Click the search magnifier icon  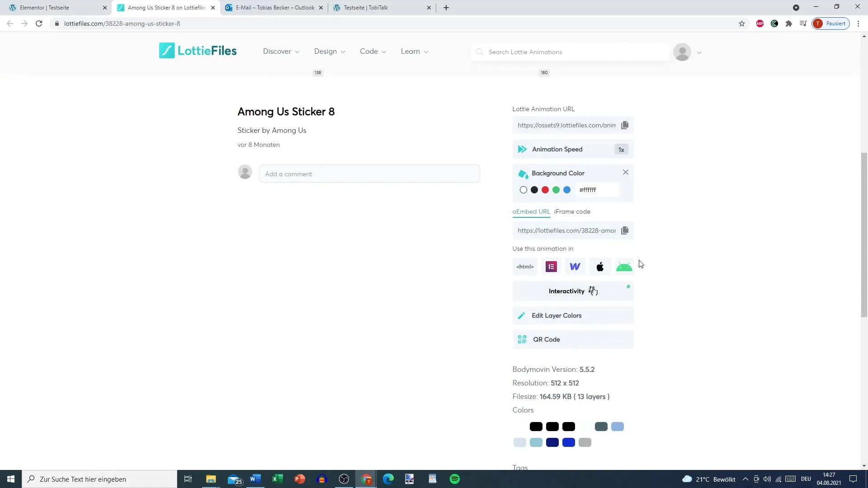click(x=480, y=52)
